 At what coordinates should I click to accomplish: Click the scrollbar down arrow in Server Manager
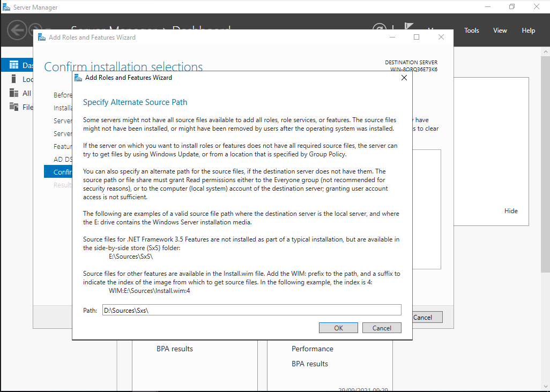click(545, 387)
